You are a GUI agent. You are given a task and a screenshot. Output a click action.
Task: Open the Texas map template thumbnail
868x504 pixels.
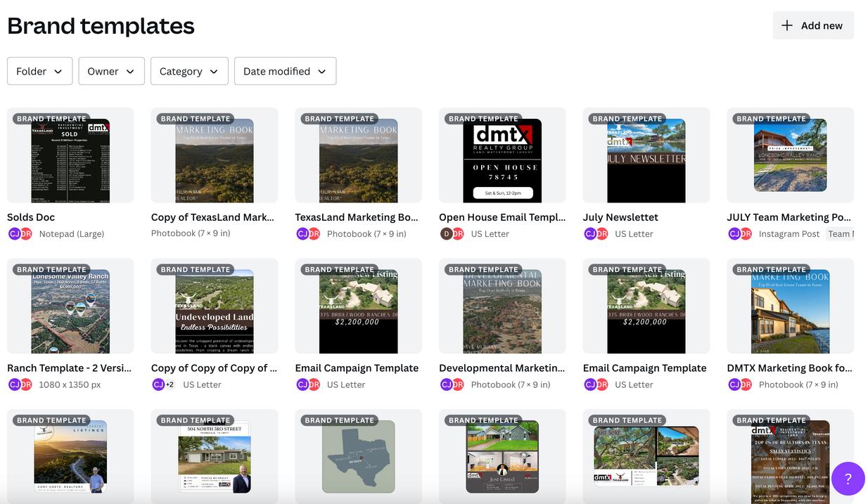(x=358, y=456)
